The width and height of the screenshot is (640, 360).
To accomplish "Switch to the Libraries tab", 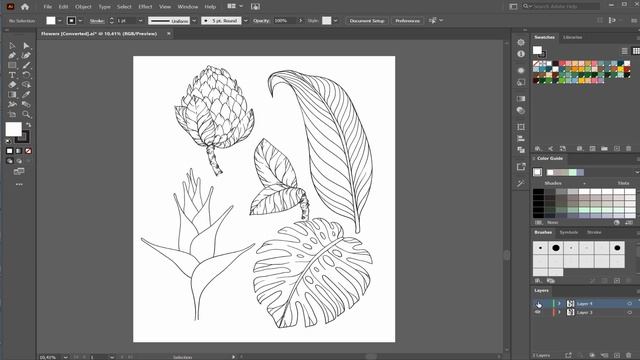I will 573,37.
